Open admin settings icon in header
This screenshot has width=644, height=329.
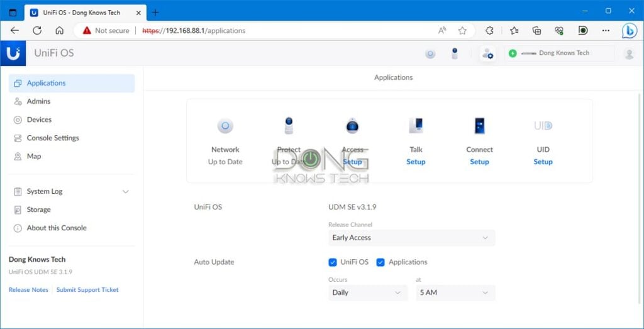coord(488,54)
